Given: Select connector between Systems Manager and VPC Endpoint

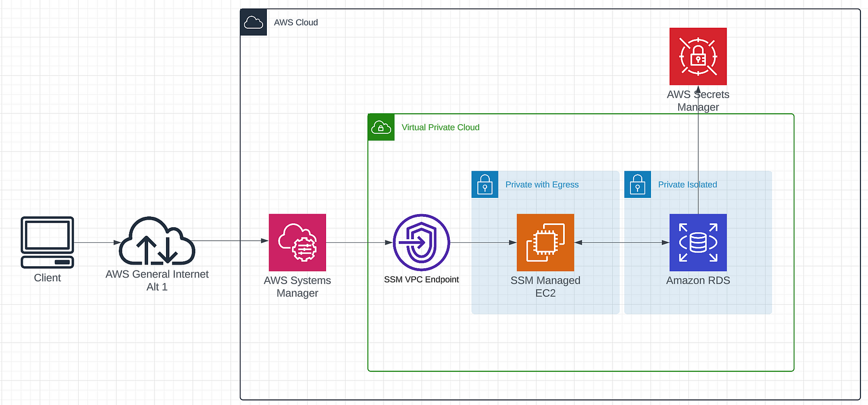Looking at the screenshot, I should tap(359, 242).
